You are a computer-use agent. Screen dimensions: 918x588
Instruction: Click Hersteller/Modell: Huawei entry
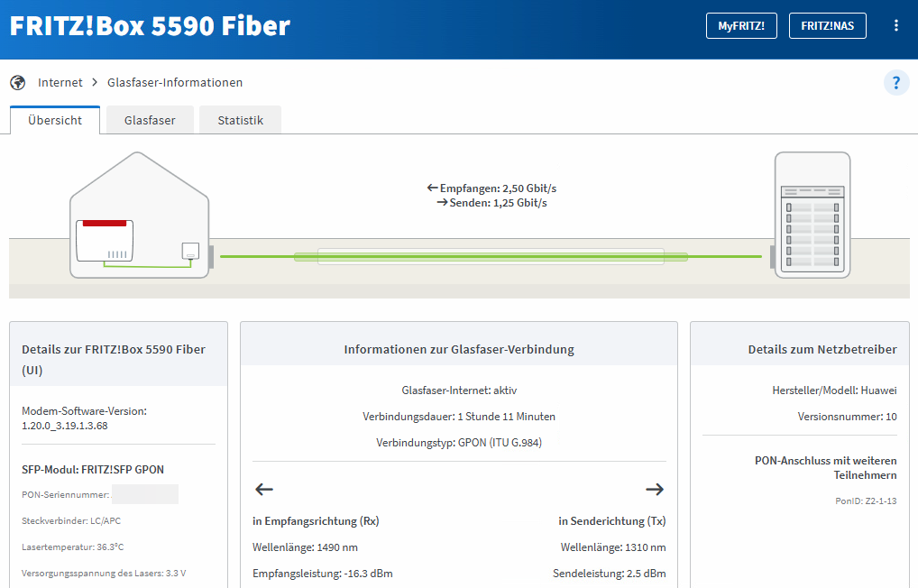pyautogui.click(x=834, y=390)
